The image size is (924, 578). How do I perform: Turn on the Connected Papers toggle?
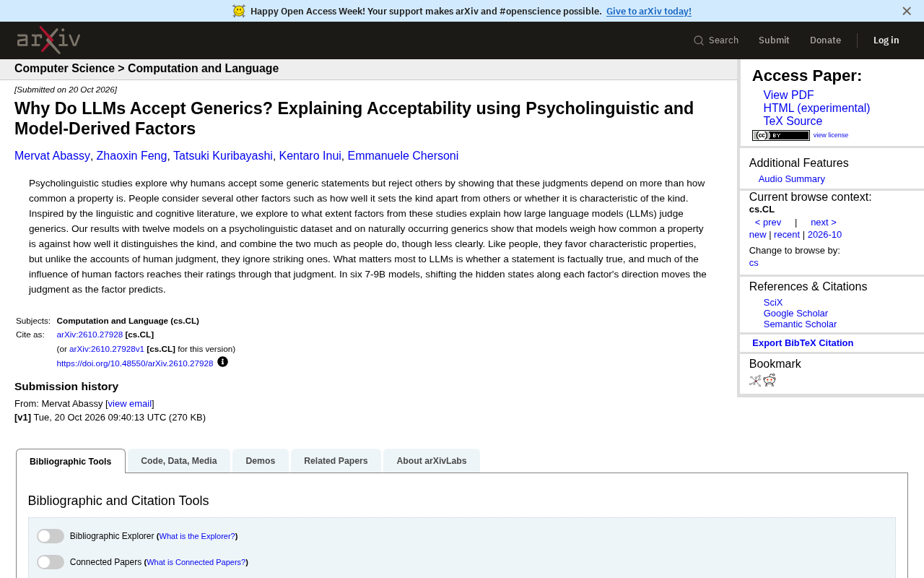coord(51,562)
